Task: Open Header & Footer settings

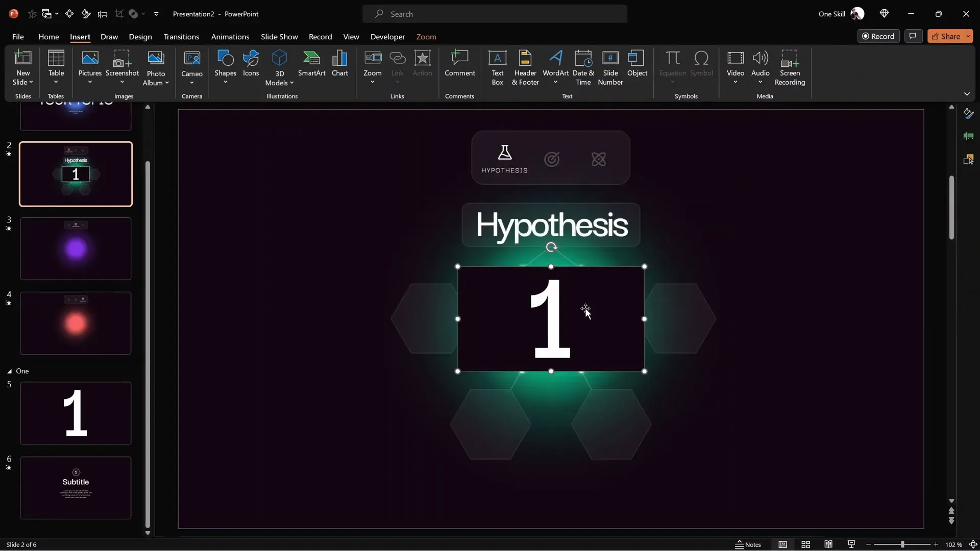Action: pos(525,68)
